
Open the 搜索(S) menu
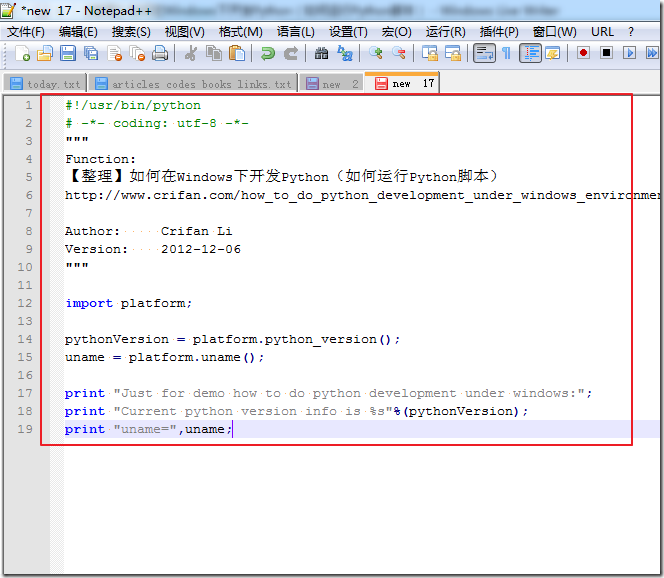[131, 32]
